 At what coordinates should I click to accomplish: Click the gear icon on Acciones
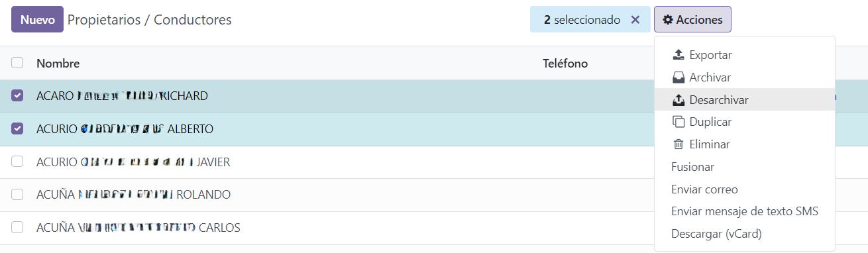click(668, 20)
